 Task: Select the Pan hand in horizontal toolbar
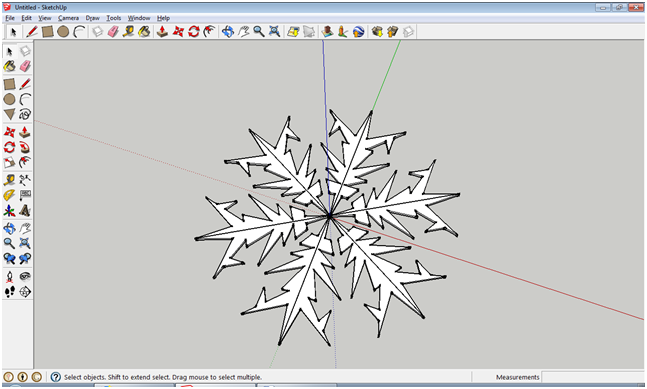pyautogui.click(x=243, y=31)
